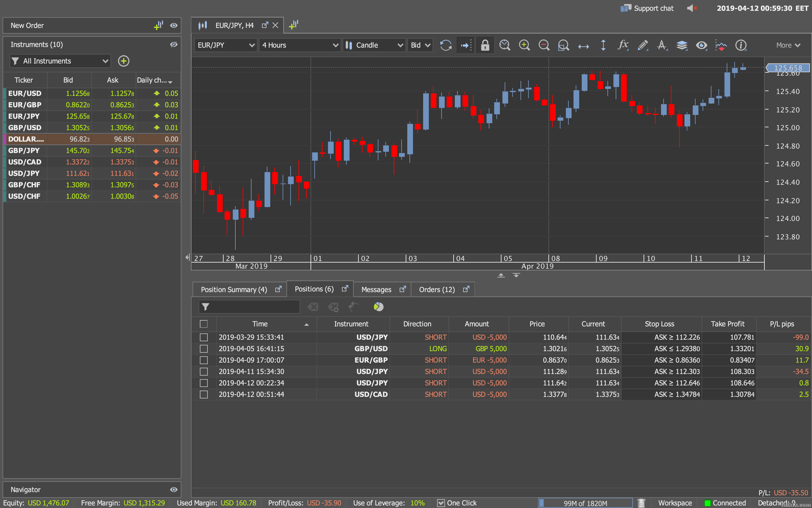The image size is (812, 508).
Task: Open the compass pattern tools icon
Action: (x=662, y=45)
